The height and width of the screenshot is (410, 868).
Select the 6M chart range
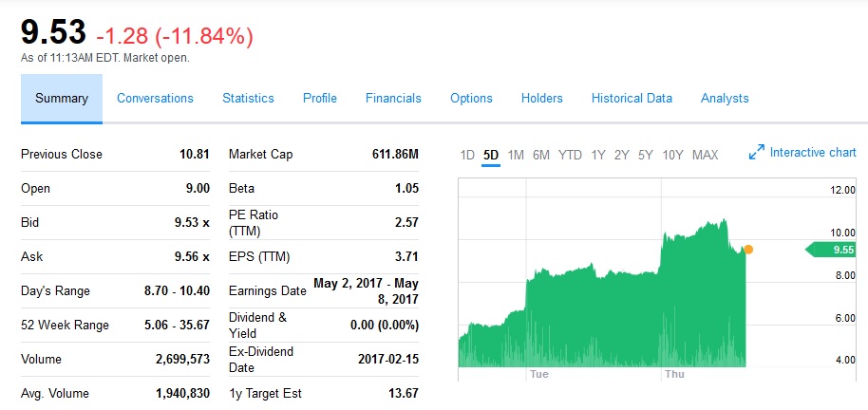tap(541, 155)
